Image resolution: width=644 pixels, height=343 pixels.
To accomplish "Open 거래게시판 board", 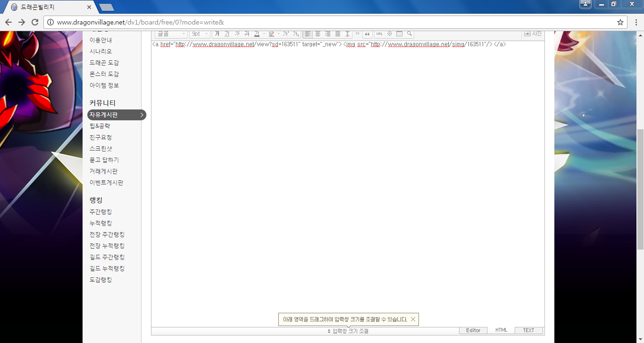I will [x=104, y=171].
